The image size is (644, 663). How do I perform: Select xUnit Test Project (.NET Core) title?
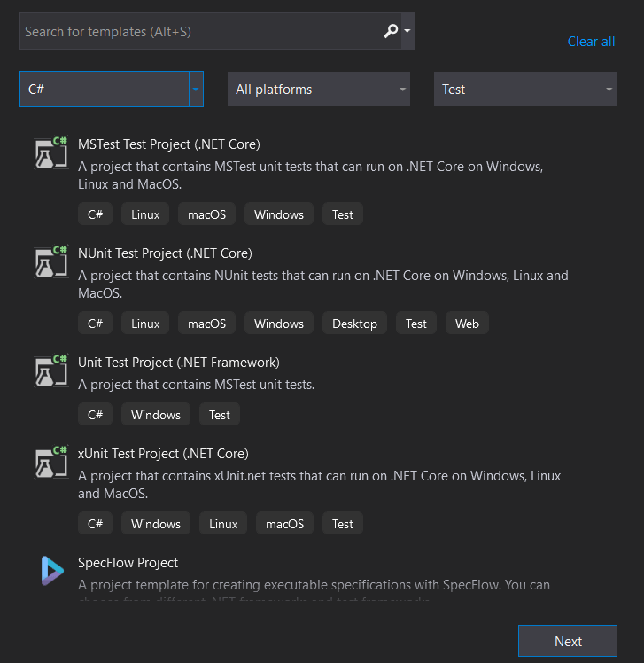[164, 454]
